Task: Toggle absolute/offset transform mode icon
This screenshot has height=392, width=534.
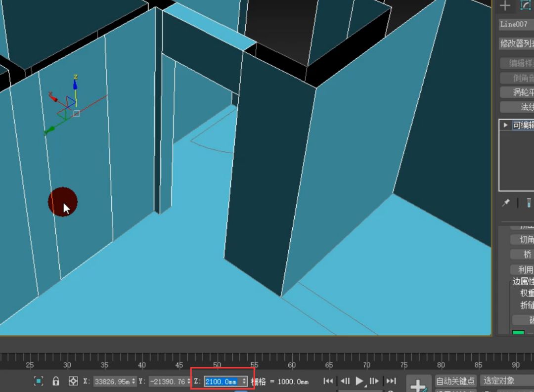Action: click(73, 381)
